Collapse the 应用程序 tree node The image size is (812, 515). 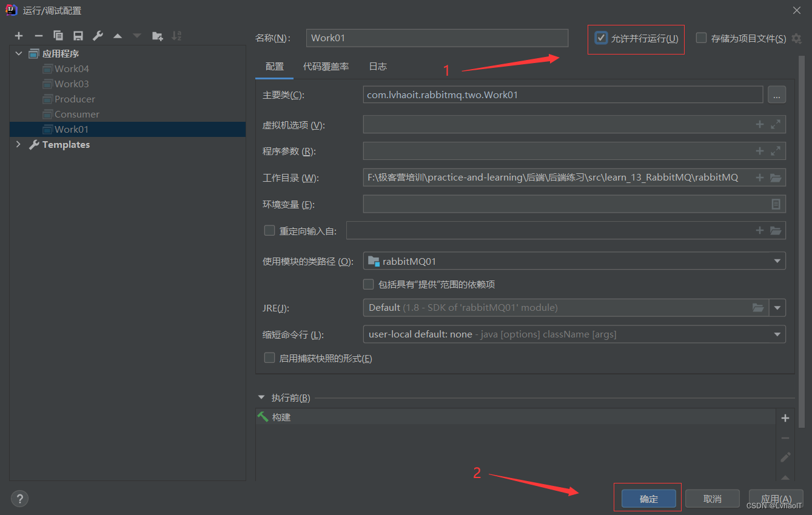point(18,54)
